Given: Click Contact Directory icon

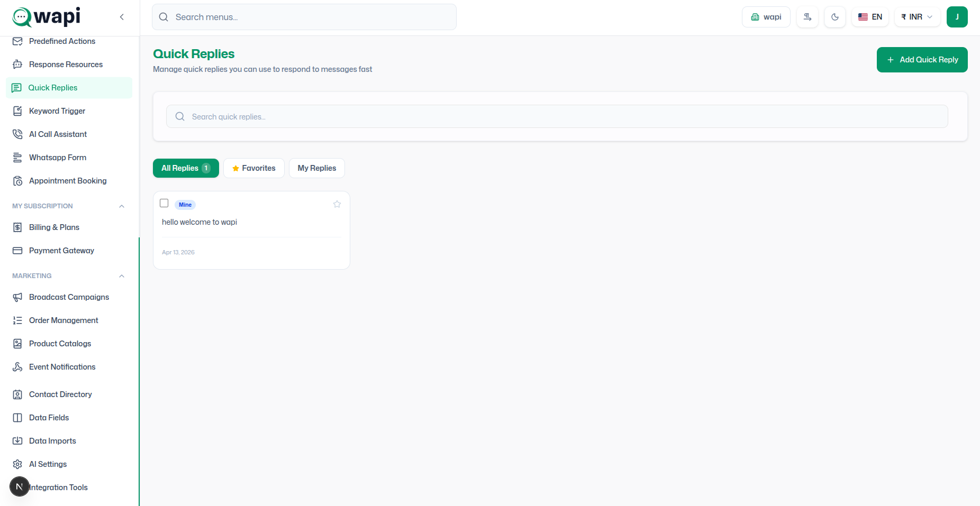Looking at the screenshot, I should 17,394.
